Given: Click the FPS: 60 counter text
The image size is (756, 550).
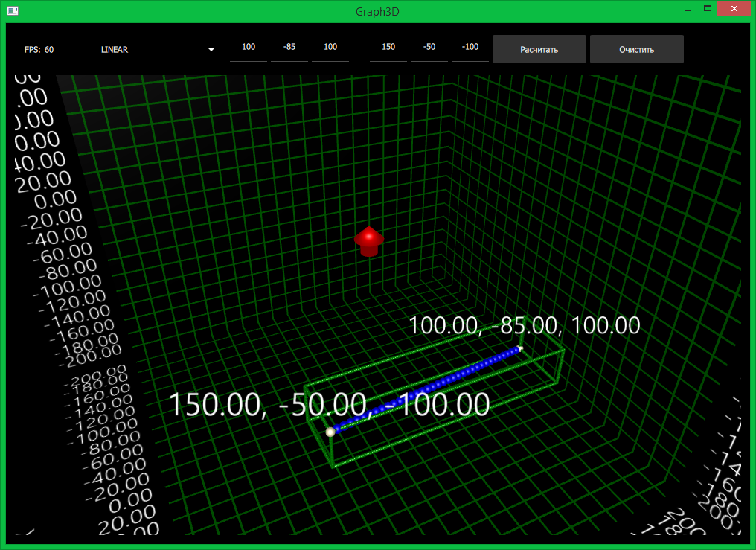Looking at the screenshot, I should (x=39, y=50).
